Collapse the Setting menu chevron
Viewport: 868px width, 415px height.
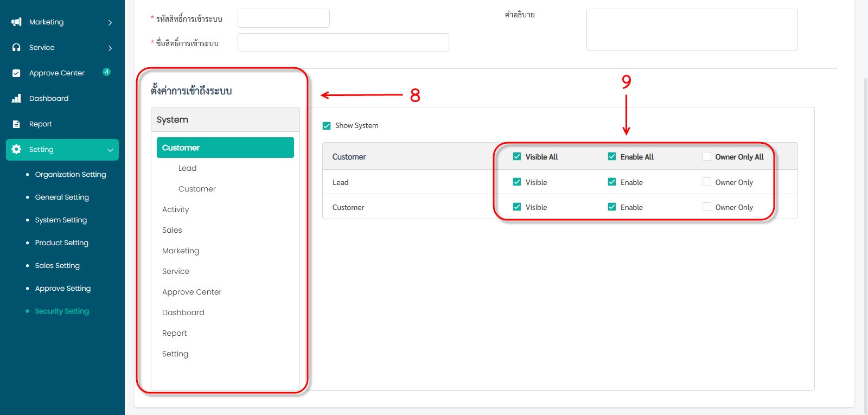(110, 150)
